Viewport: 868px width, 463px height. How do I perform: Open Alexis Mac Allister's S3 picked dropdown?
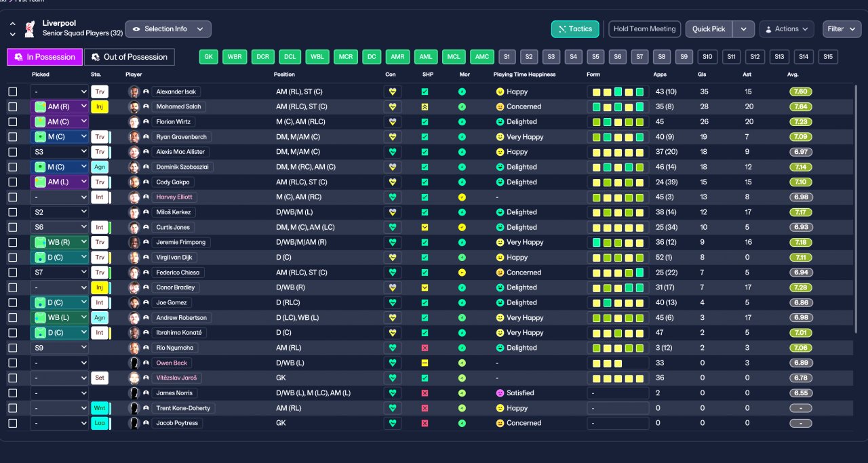pos(60,152)
